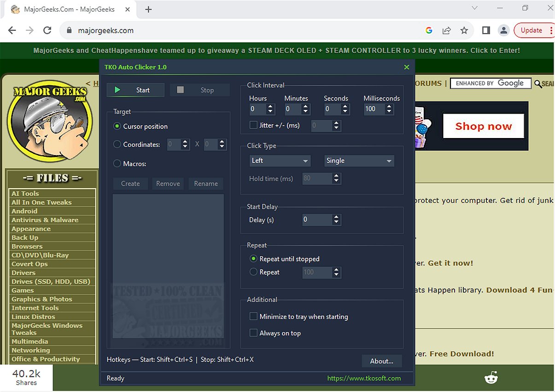The width and height of the screenshot is (555, 392).
Task: Click the browser back arrow
Action: [x=12, y=30]
